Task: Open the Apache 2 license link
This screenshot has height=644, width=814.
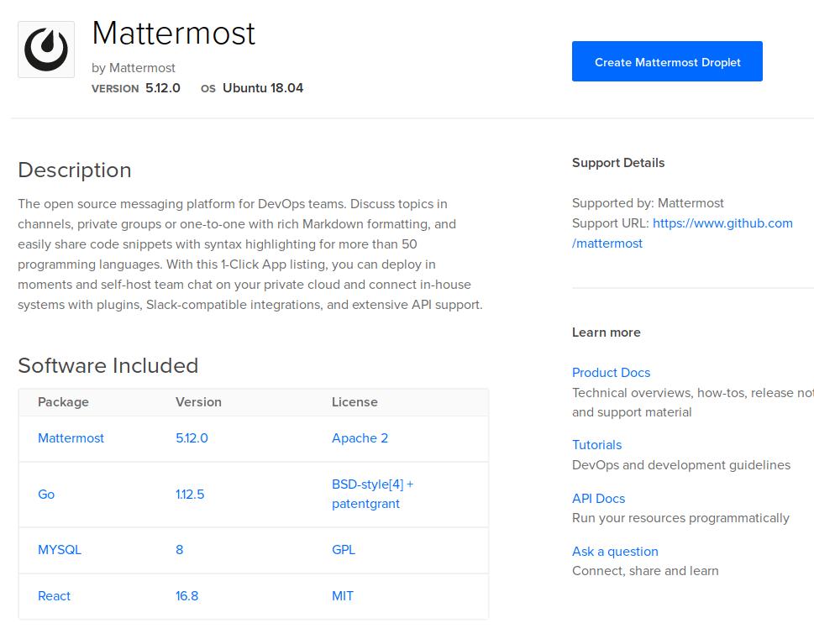Action: tap(360, 438)
